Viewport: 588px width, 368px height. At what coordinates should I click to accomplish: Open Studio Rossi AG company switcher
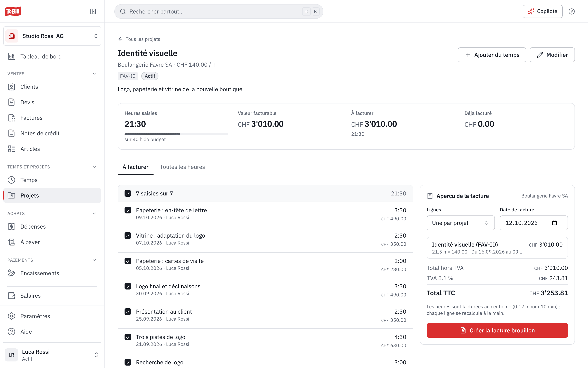[x=52, y=36]
